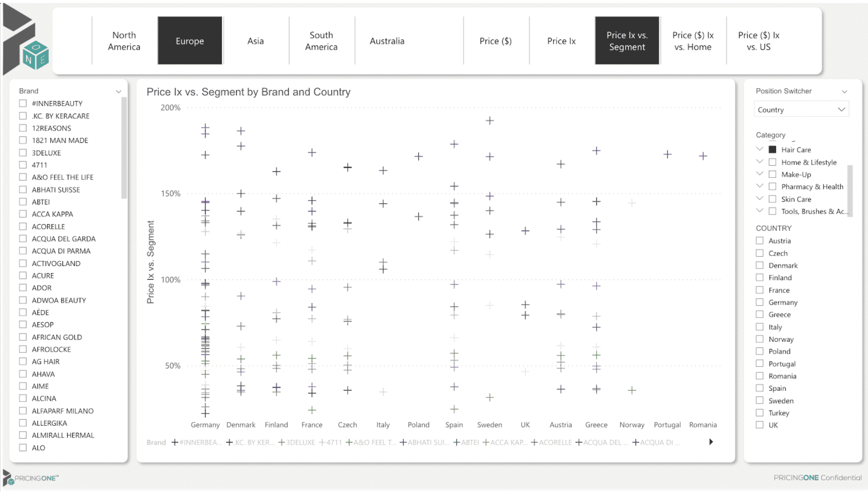Image resolution: width=868 pixels, height=495 pixels.
Task: Click the ALMIRALL HERMAL brand label
Action: [x=63, y=435]
